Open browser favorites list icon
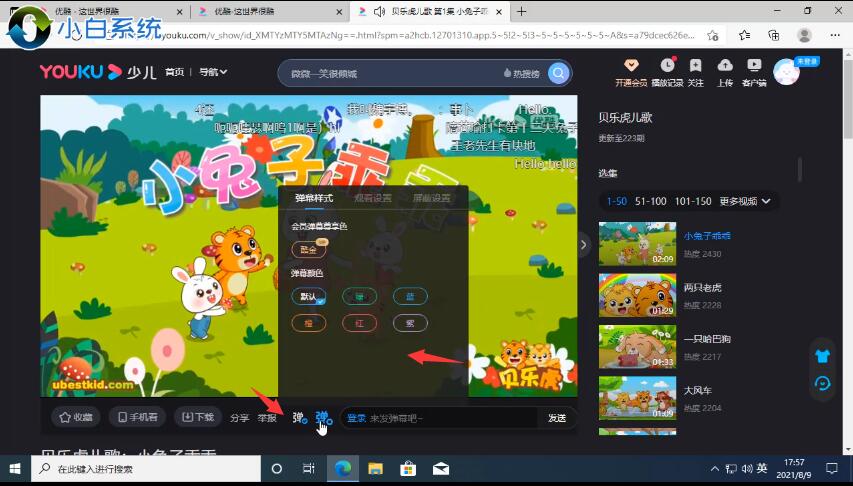This screenshot has width=853, height=486. click(745, 35)
